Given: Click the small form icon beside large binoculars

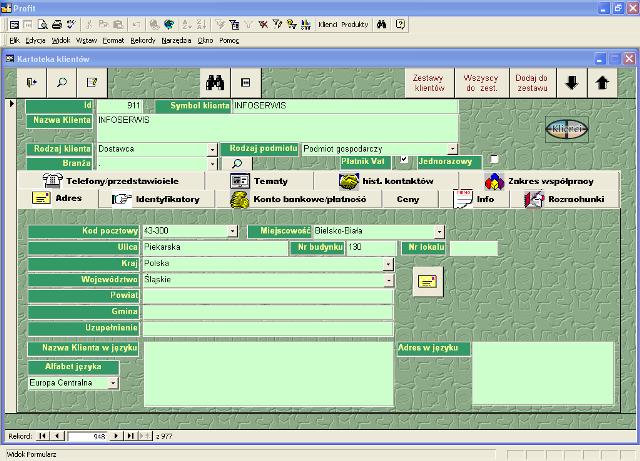Looking at the screenshot, I should [245, 83].
